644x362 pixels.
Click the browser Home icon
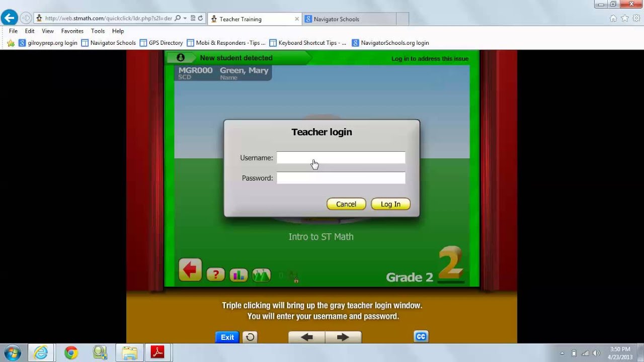click(613, 18)
